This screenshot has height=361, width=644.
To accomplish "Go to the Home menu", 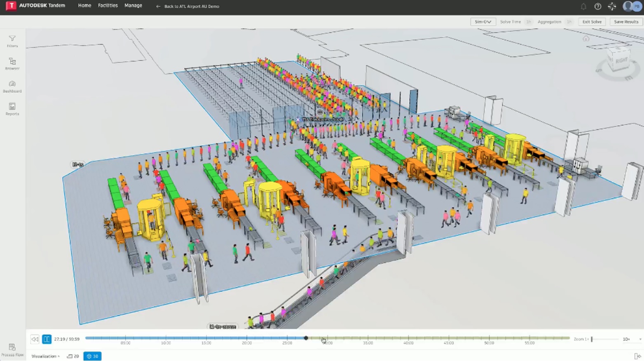I will coord(84,6).
